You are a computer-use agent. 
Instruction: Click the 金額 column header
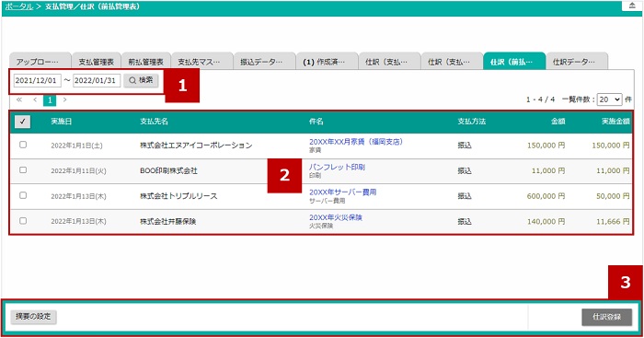tap(558, 122)
